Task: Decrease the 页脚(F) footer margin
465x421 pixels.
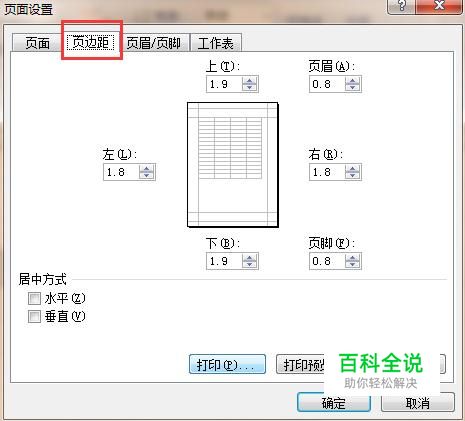Action: [x=353, y=264]
